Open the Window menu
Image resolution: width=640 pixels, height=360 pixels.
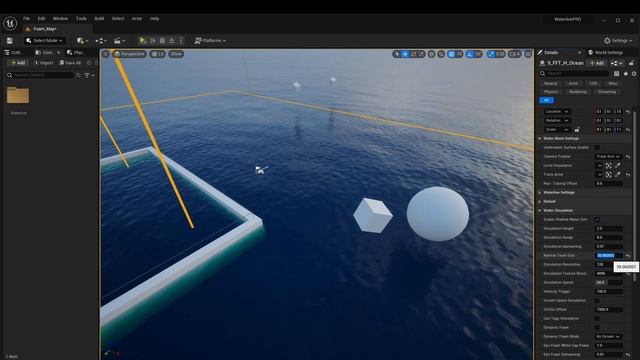click(x=60, y=18)
